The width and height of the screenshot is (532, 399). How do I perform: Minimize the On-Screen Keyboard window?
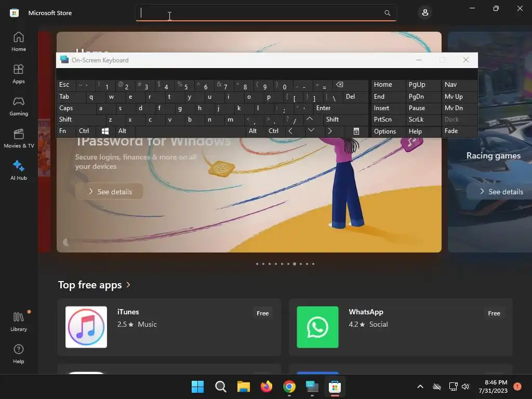click(x=419, y=60)
